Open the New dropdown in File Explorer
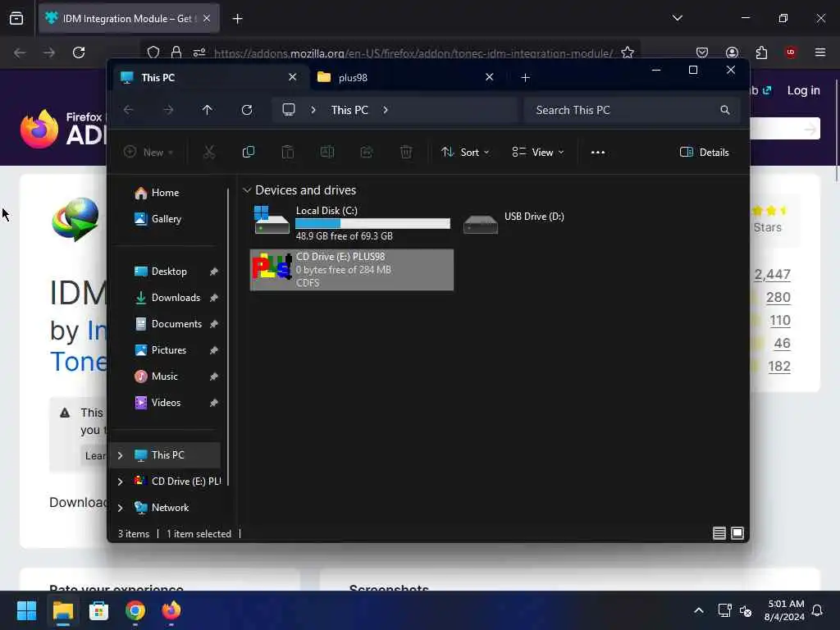The width and height of the screenshot is (840, 630). (148, 152)
